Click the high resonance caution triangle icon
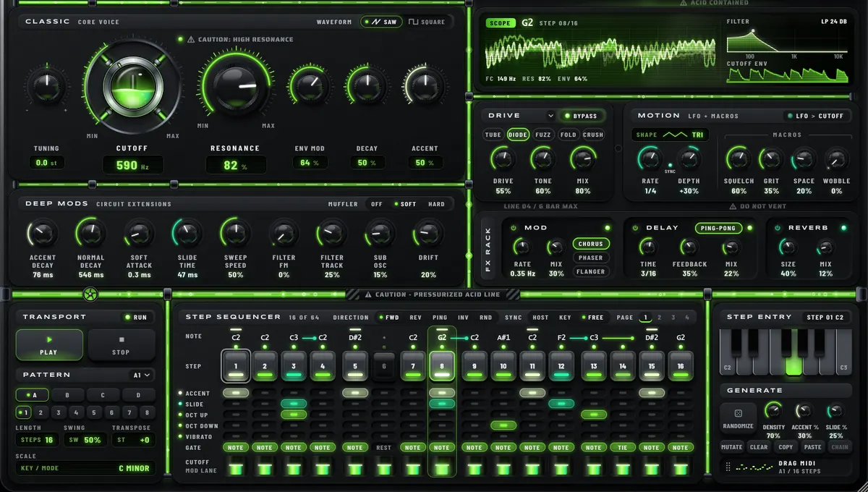Image resolution: width=868 pixels, height=492 pixels. [x=191, y=39]
